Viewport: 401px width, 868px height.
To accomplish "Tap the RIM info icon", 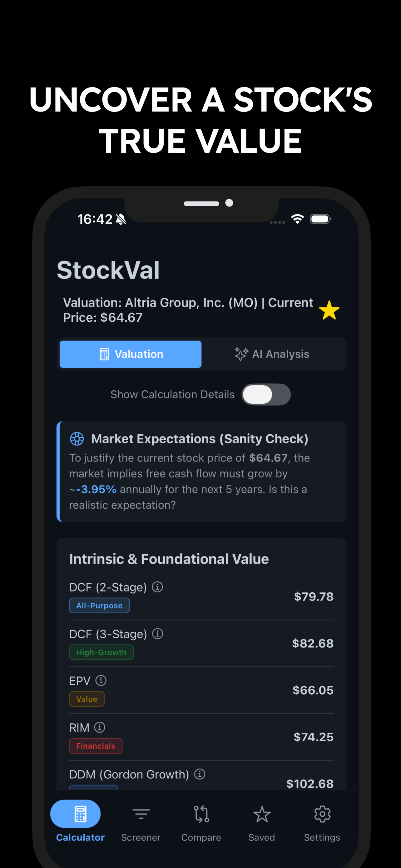I will (x=100, y=727).
